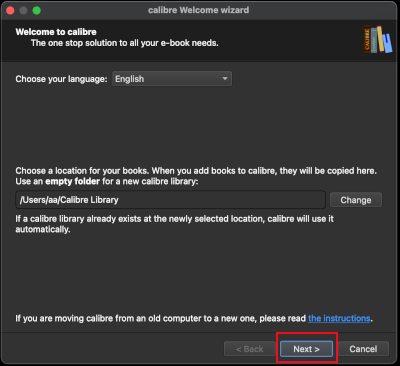Click the 'empty folder' bold text

coord(72,182)
